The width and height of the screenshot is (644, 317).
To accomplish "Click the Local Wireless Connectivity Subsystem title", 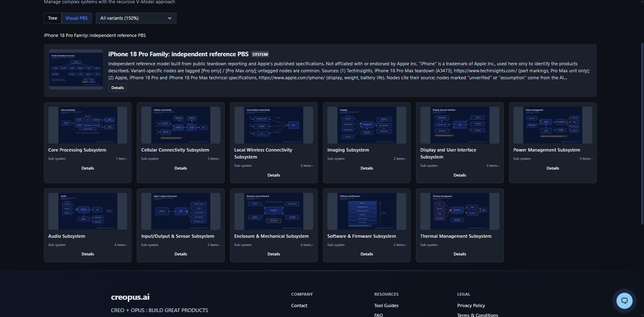I will [263, 153].
